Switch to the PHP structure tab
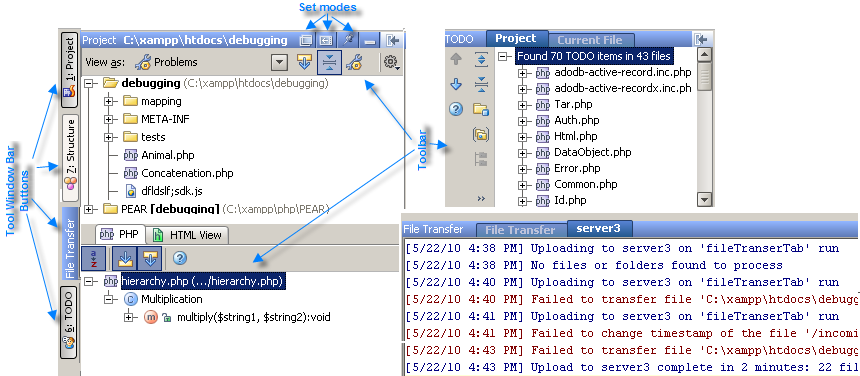This screenshot has height=376, width=860. [121, 235]
